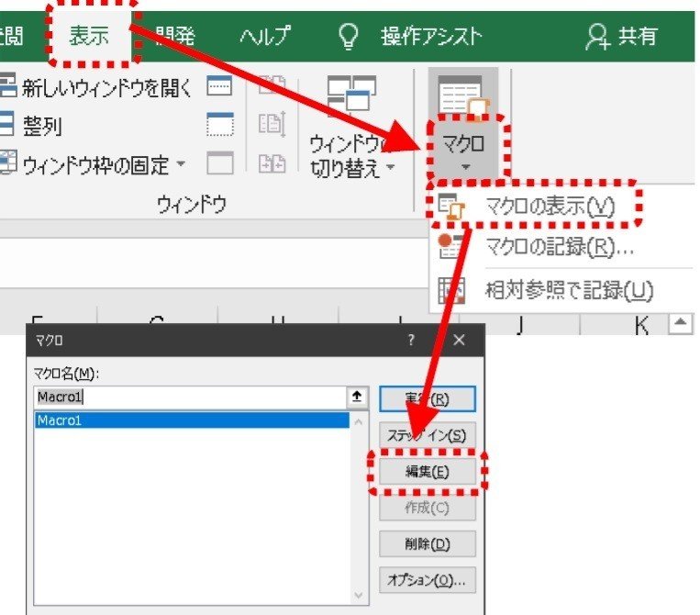The width and height of the screenshot is (700, 615).
Task: Select Macro1 in the macro list
Action: 192,420
